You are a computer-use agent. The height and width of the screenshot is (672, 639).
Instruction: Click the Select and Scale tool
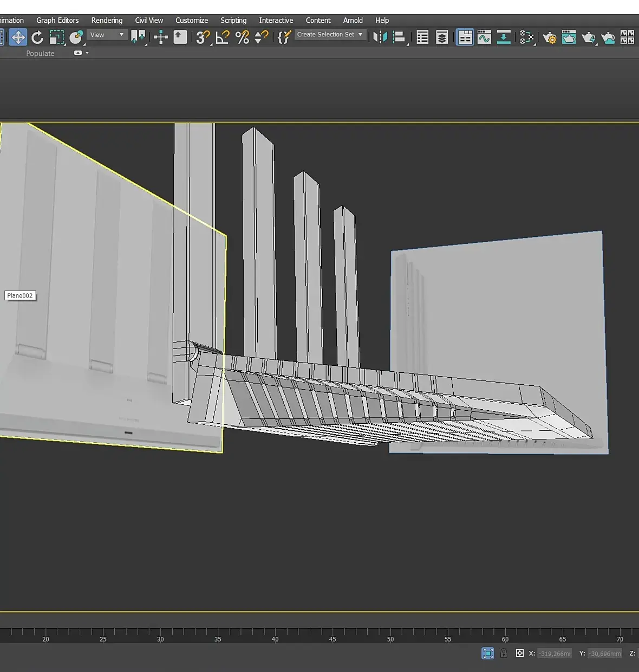pos(56,37)
